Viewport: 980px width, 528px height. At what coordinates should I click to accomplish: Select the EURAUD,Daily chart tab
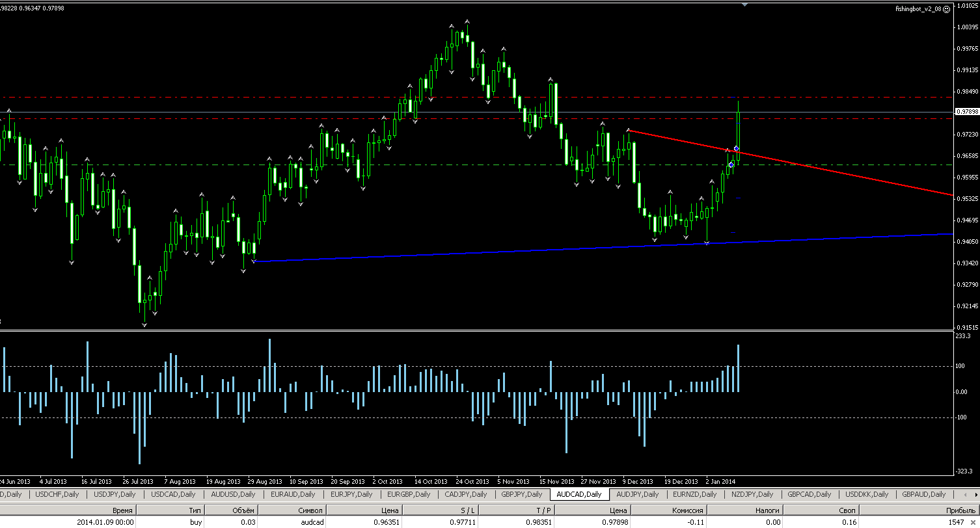(x=292, y=495)
